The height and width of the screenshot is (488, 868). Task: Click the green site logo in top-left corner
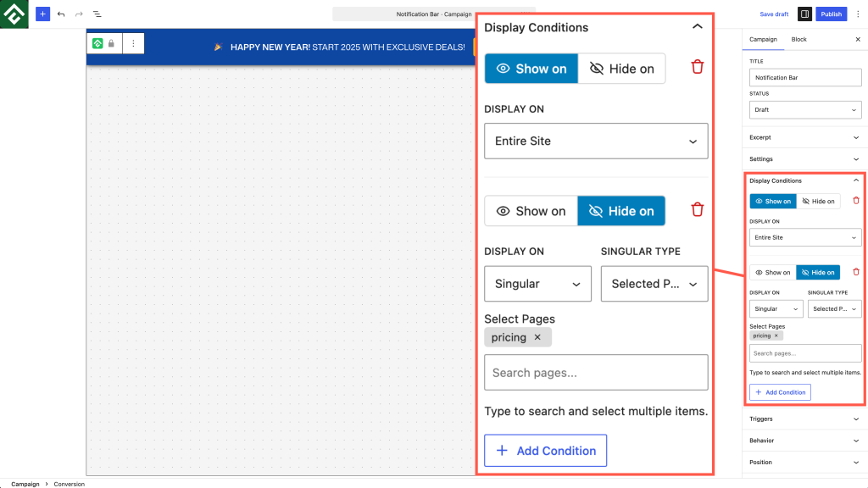pos(14,14)
